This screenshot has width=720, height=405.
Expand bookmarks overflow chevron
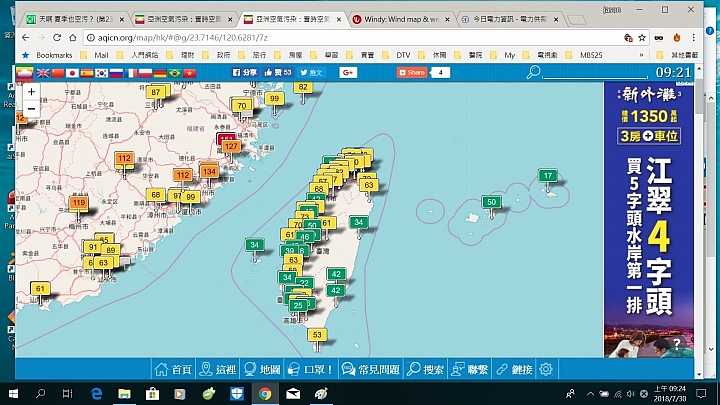[641, 55]
